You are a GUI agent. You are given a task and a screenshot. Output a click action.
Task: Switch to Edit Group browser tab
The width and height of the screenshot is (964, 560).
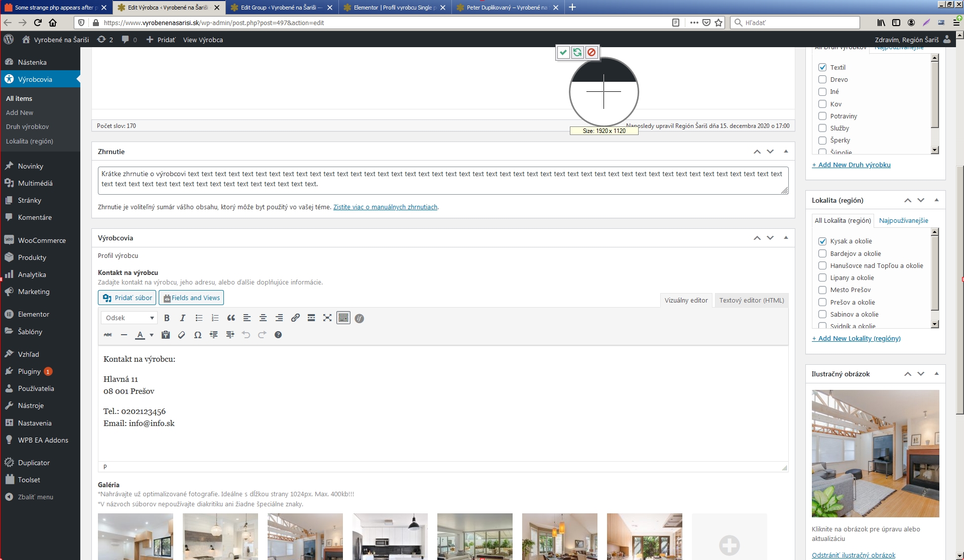tap(281, 8)
